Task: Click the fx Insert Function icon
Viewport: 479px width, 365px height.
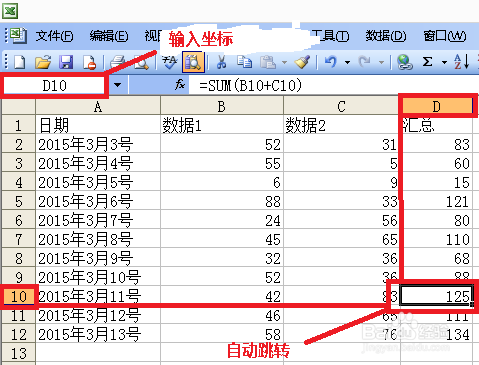Action: tap(180, 85)
